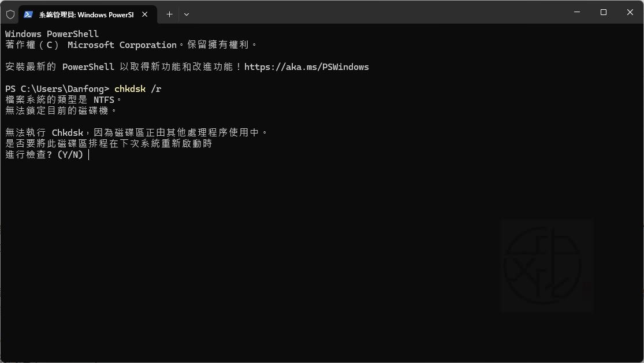
Task: Click the '無法鎖定目前的磁碟機' line
Action: [61, 110]
